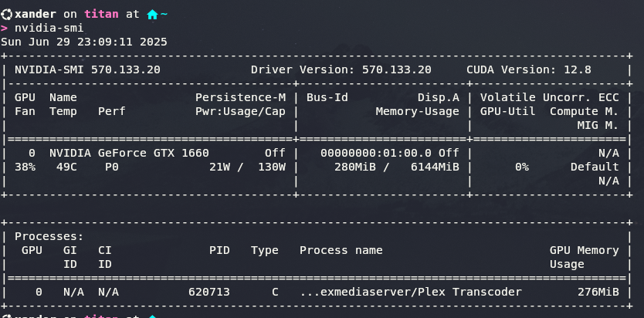Click the NVIDIA GeForce GTX 1660 name

pyautogui.click(x=130, y=154)
